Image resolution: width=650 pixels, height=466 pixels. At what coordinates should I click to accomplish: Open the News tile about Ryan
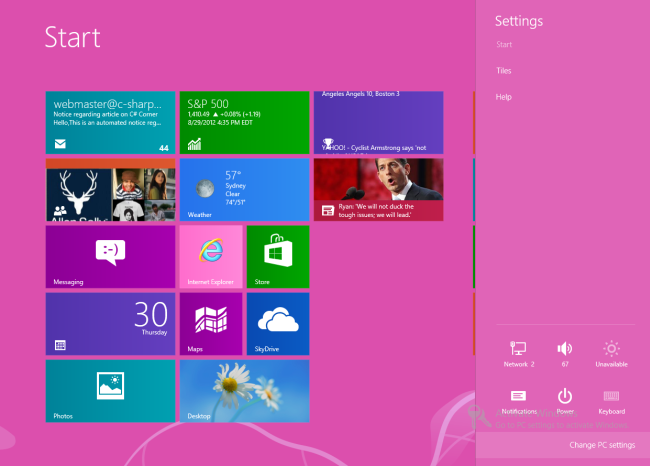point(378,190)
